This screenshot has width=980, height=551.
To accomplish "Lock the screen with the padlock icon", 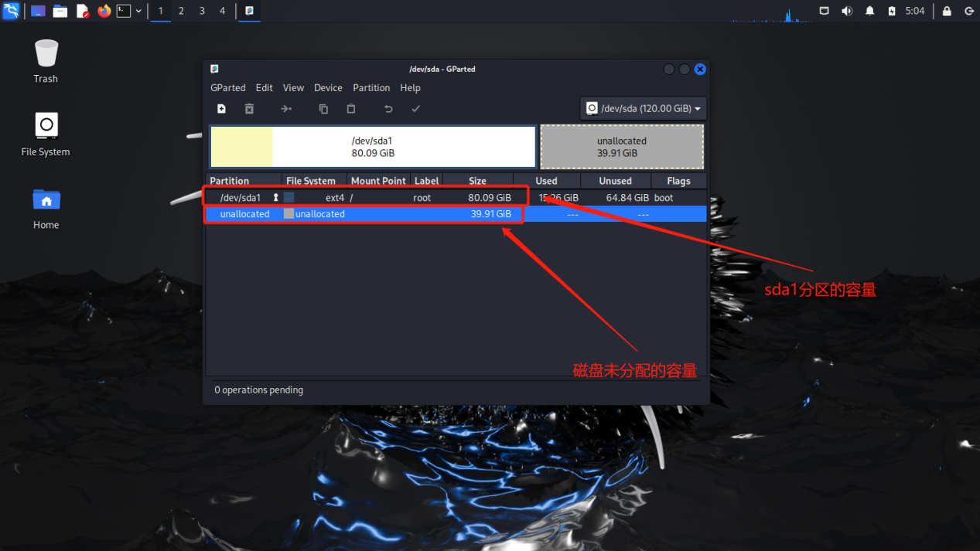I will [x=947, y=11].
